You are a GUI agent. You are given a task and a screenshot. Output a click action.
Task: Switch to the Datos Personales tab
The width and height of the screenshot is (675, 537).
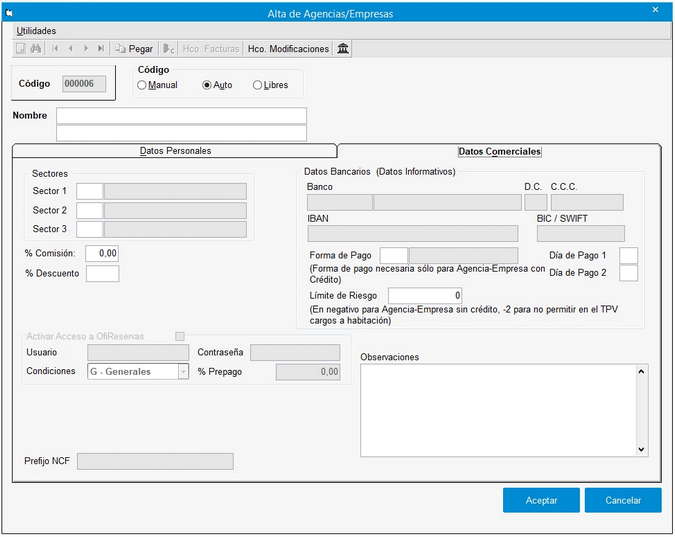175,151
